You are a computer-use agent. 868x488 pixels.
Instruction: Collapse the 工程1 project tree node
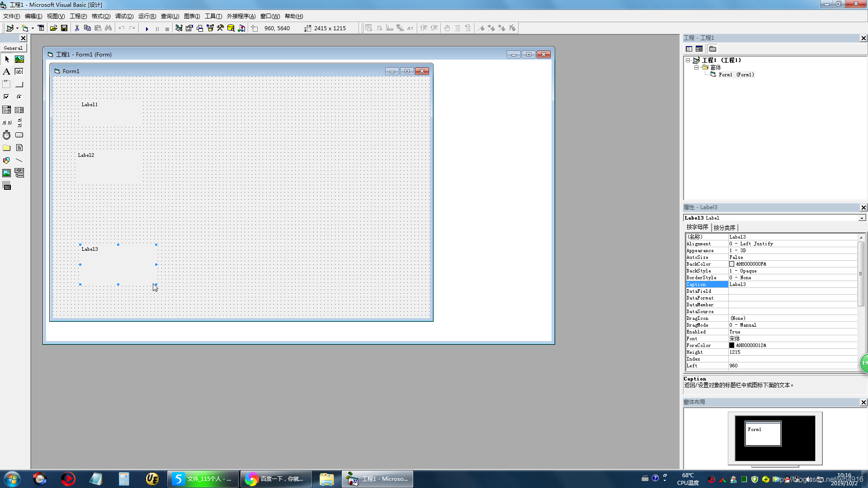click(688, 60)
